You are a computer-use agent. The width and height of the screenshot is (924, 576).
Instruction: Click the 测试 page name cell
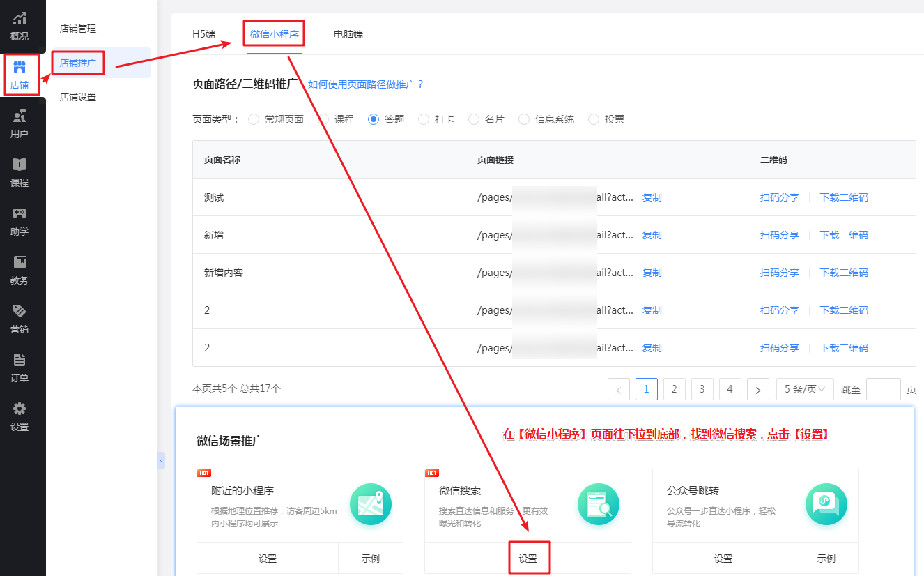click(214, 197)
